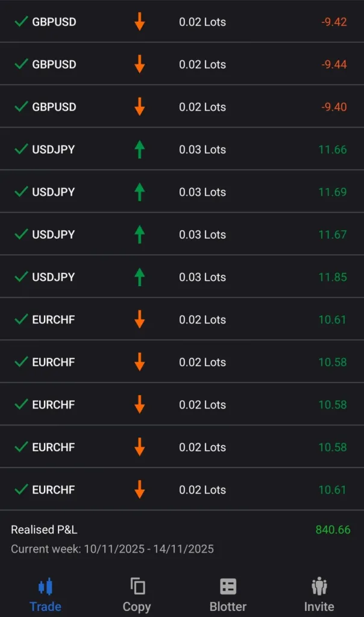Tap the Copy tab icon
364x617 pixels.
click(x=137, y=586)
